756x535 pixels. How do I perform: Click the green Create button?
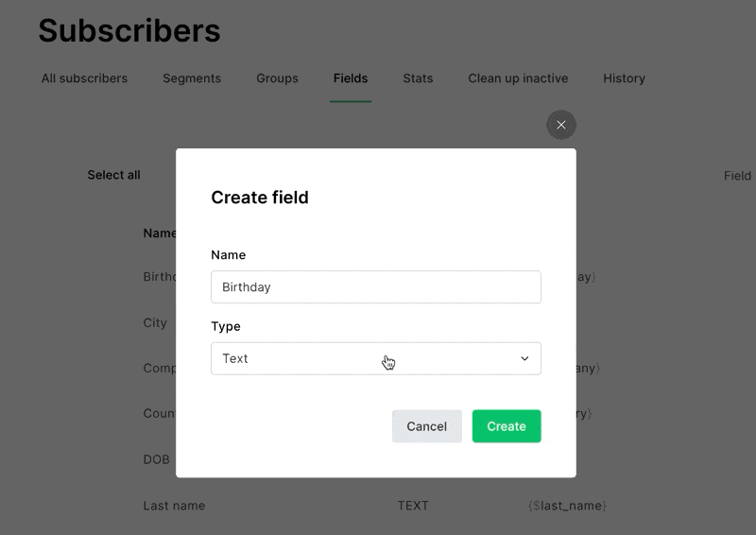(x=507, y=426)
